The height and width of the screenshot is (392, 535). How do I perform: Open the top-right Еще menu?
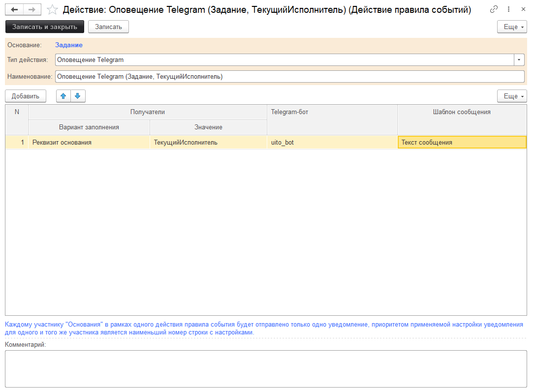click(x=511, y=27)
